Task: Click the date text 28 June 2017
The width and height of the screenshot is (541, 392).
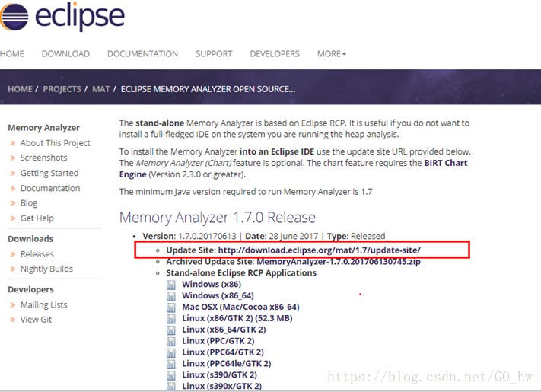Action: (294, 237)
